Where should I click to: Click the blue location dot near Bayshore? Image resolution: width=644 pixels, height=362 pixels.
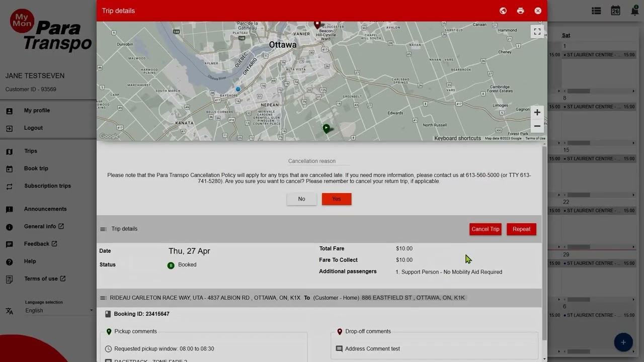238,89
